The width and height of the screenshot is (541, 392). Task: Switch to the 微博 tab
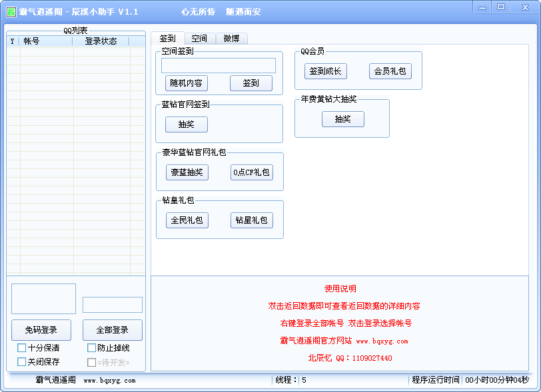click(231, 39)
